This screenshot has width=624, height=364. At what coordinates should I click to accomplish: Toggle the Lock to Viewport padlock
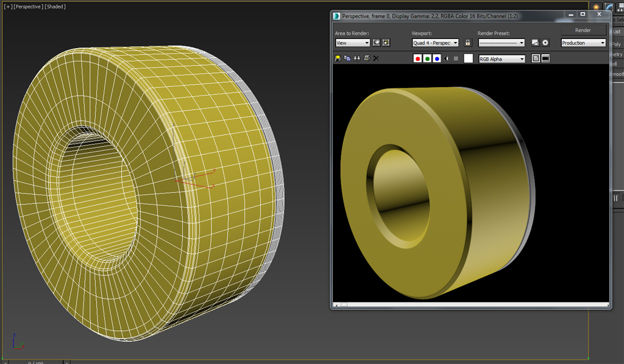tap(467, 43)
